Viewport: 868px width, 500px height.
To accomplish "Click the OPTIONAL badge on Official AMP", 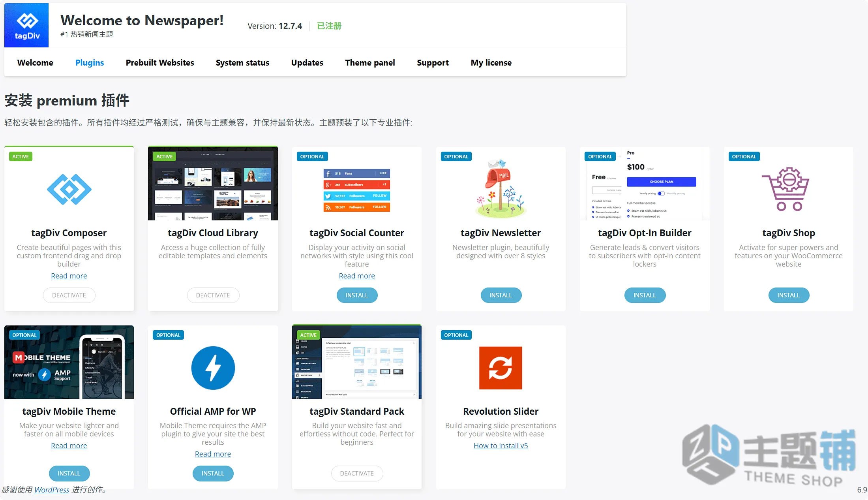I will coord(168,335).
